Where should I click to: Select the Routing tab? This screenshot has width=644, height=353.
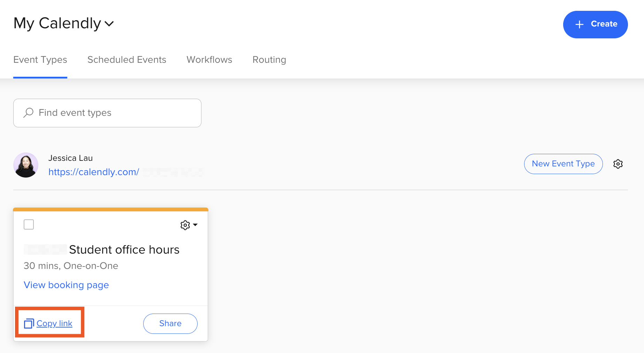(269, 60)
